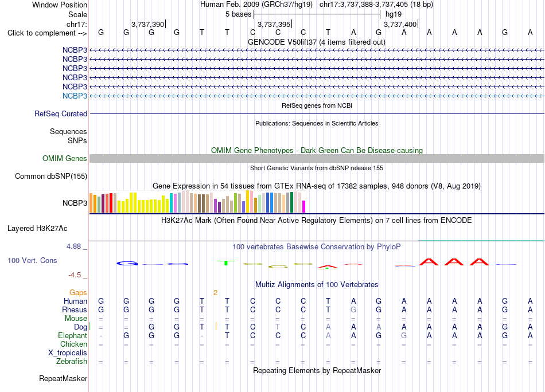Click the gray OMIM Genes bar

(x=317, y=159)
